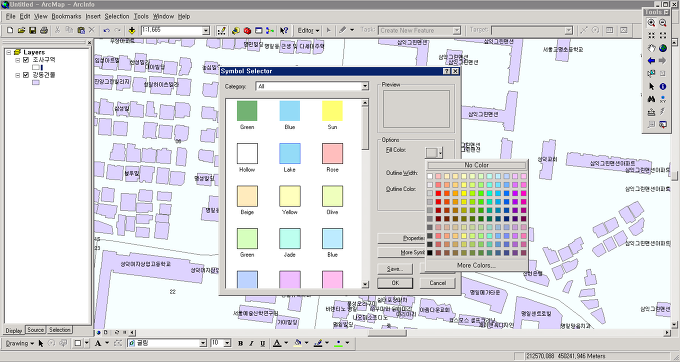Select the Beige symbol
The width and height of the screenshot is (680, 362).
247,196
